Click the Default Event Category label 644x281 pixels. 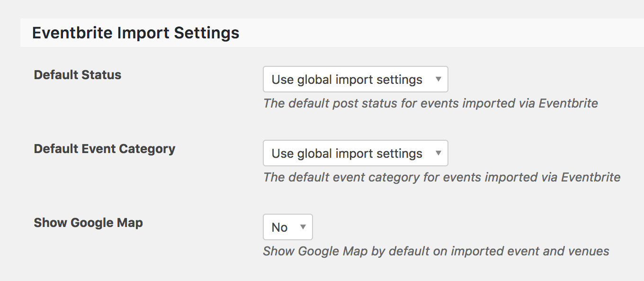(104, 148)
